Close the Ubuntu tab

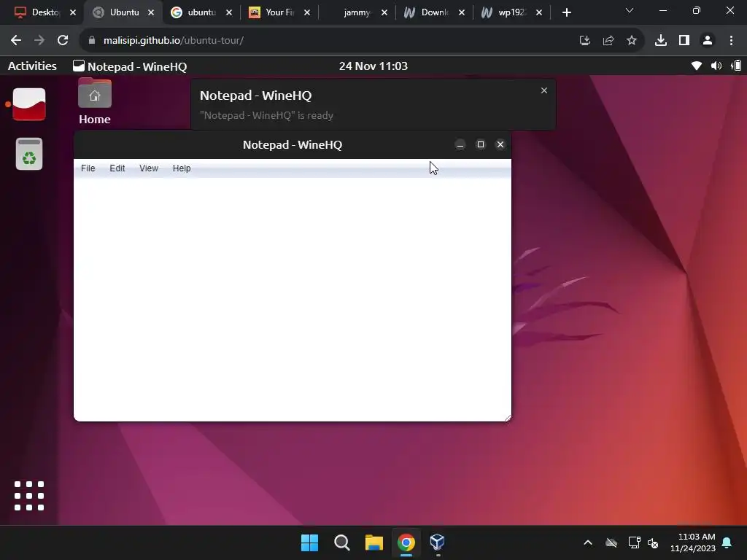tap(151, 12)
